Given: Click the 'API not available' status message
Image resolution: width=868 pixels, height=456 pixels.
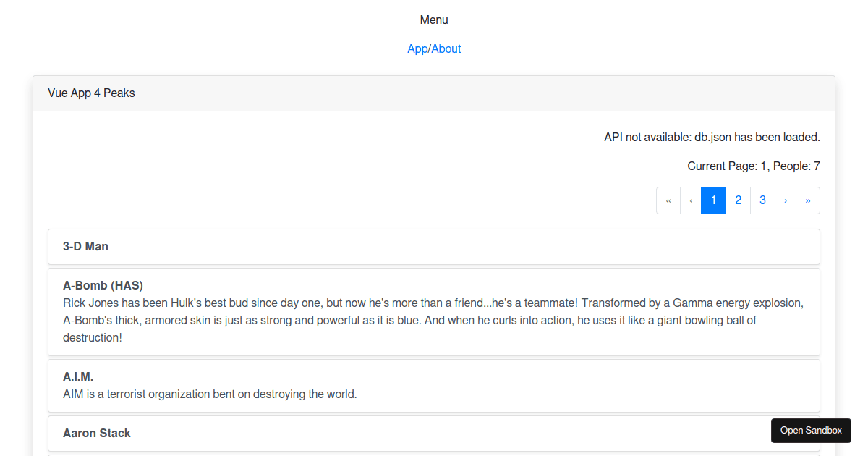Looking at the screenshot, I should click(x=712, y=137).
